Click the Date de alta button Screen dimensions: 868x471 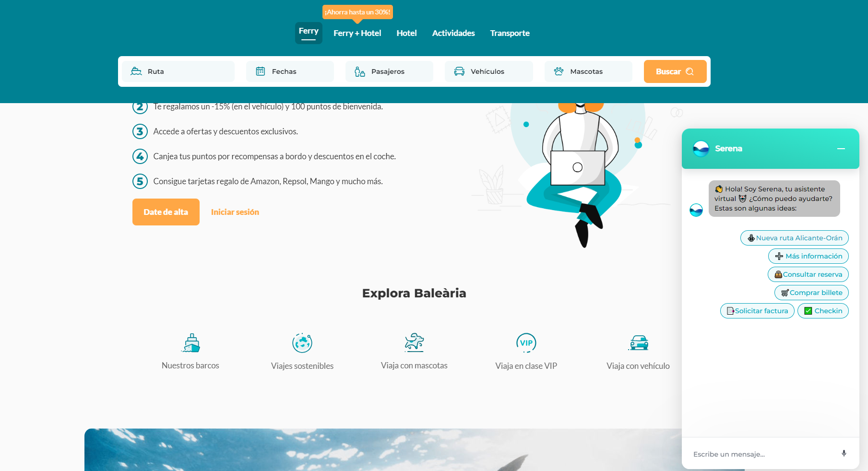coord(166,212)
